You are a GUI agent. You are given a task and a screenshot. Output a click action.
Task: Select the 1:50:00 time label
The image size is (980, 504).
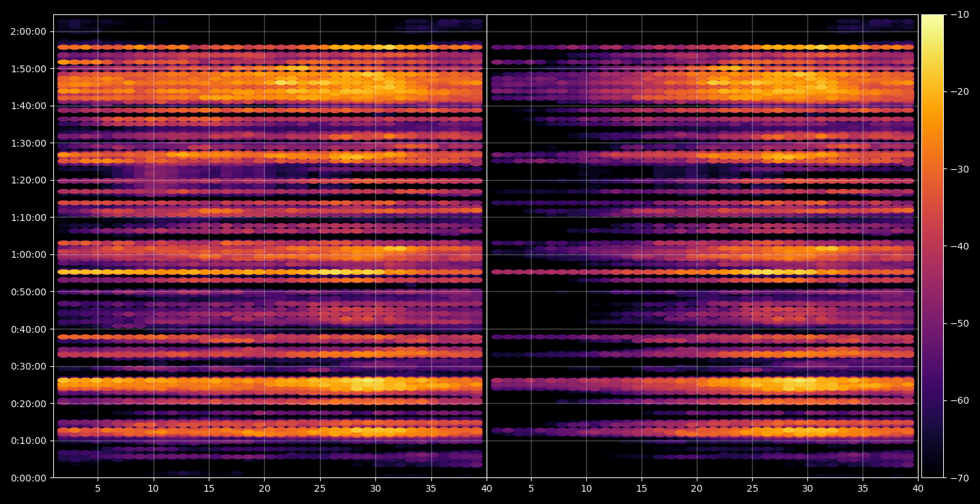(x=28, y=69)
